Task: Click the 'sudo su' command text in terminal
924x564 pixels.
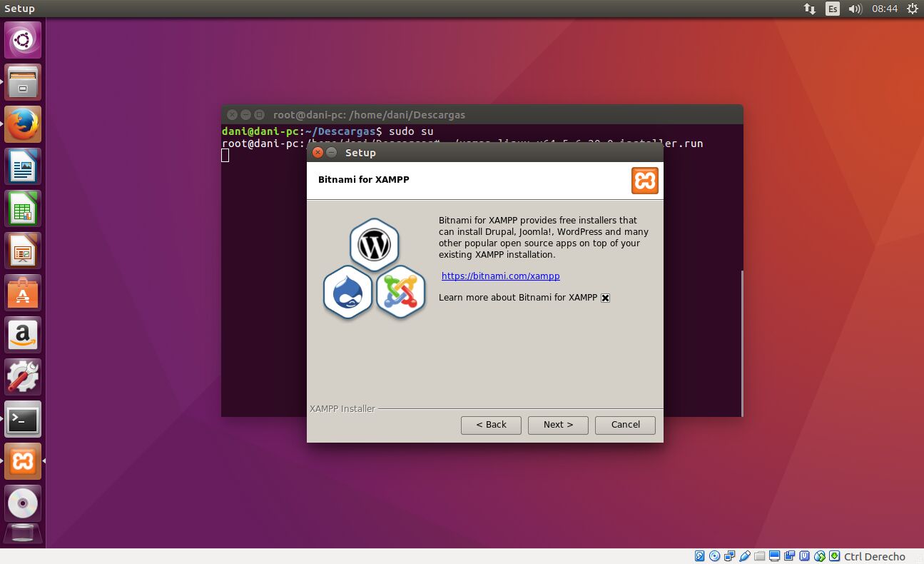Action: coord(411,131)
